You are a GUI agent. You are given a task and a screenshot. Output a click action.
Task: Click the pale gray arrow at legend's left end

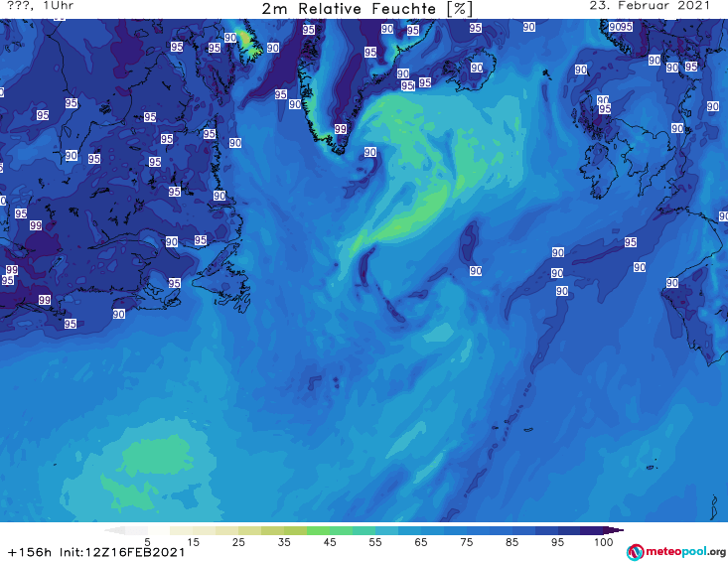(x=114, y=530)
